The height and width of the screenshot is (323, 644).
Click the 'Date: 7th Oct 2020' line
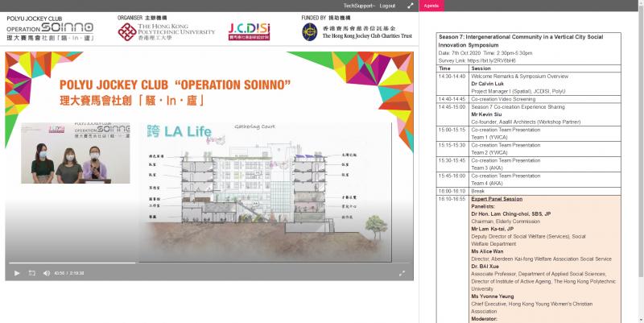coord(485,53)
